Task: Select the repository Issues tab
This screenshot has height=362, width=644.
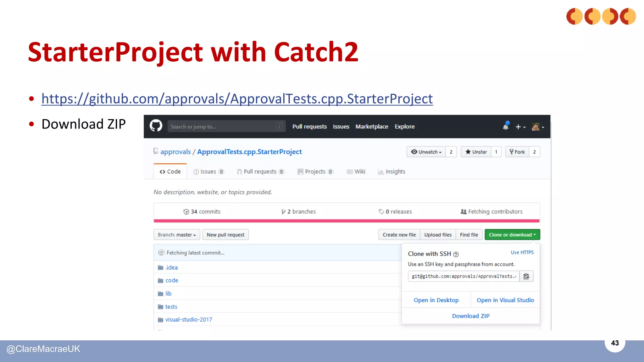Action: click(x=208, y=172)
